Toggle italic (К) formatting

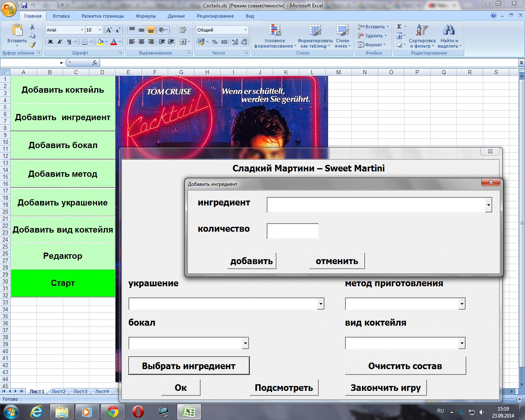tap(60, 42)
